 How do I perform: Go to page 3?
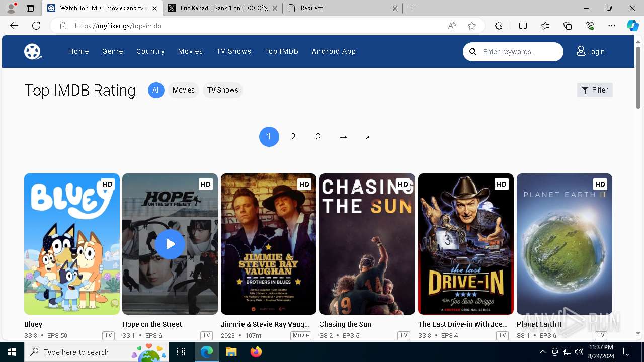pyautogui.click(x=318, y=137)
